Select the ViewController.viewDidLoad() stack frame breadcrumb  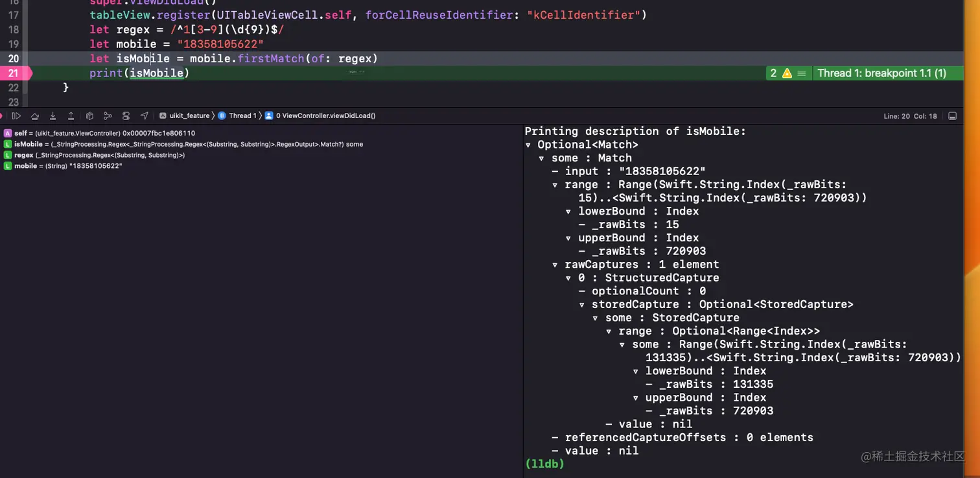click(x=320, y=116)
